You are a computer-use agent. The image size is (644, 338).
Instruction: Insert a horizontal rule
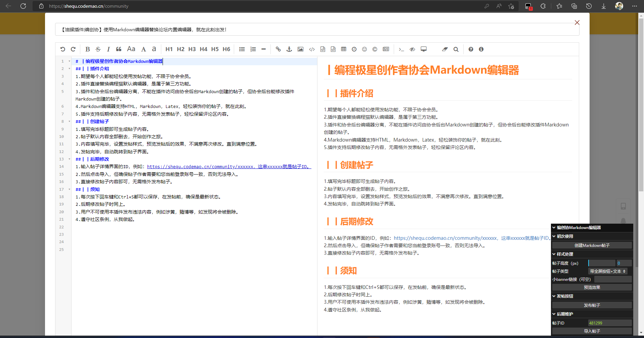[x=264, y=49]
